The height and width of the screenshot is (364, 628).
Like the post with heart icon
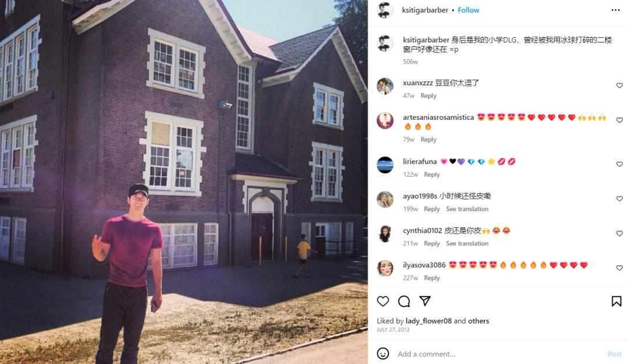tap(383, 301)
